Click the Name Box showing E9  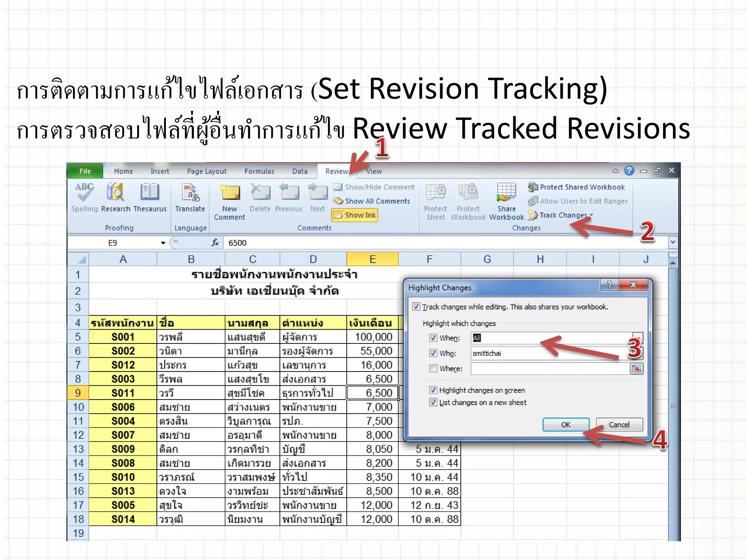pos(113,243)
